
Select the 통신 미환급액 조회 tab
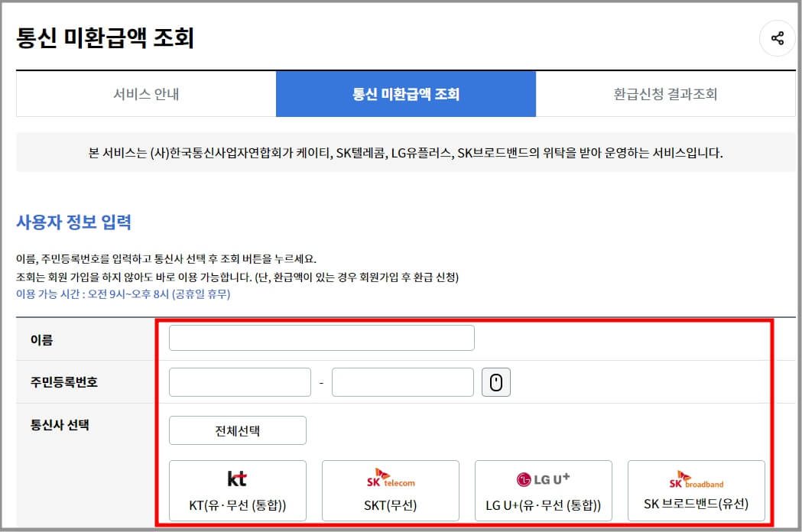tap(406, 95)
